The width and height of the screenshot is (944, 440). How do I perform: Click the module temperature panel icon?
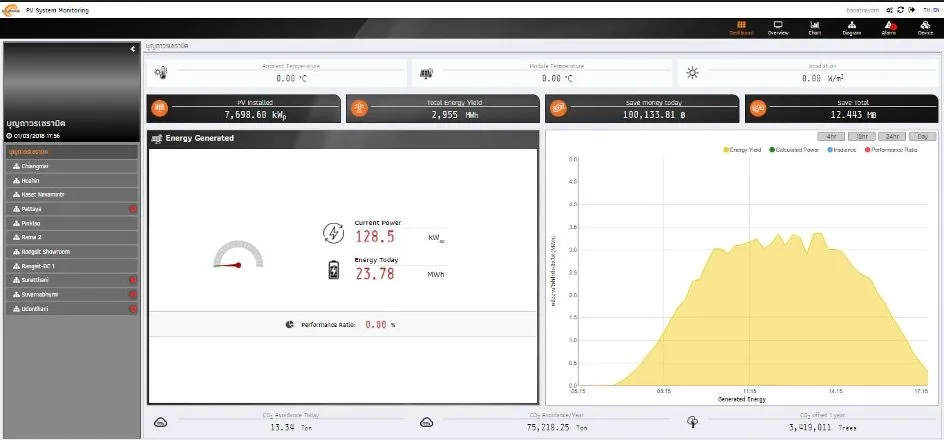[x=426, y=73]
